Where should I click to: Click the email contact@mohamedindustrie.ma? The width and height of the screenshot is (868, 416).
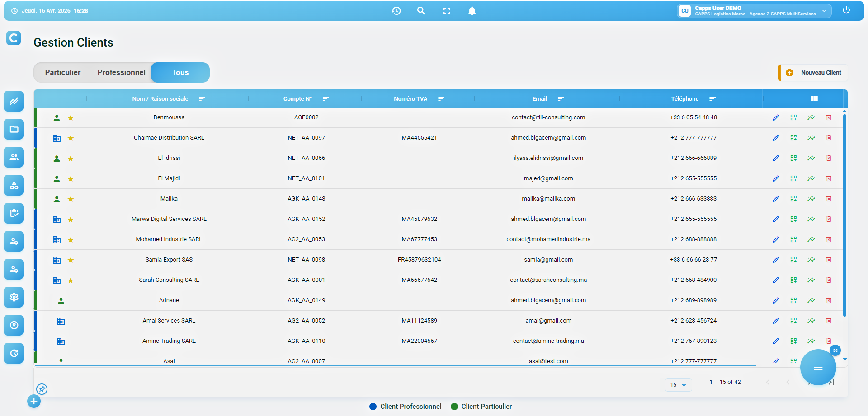pyautogui.click(x=548, y=239)
